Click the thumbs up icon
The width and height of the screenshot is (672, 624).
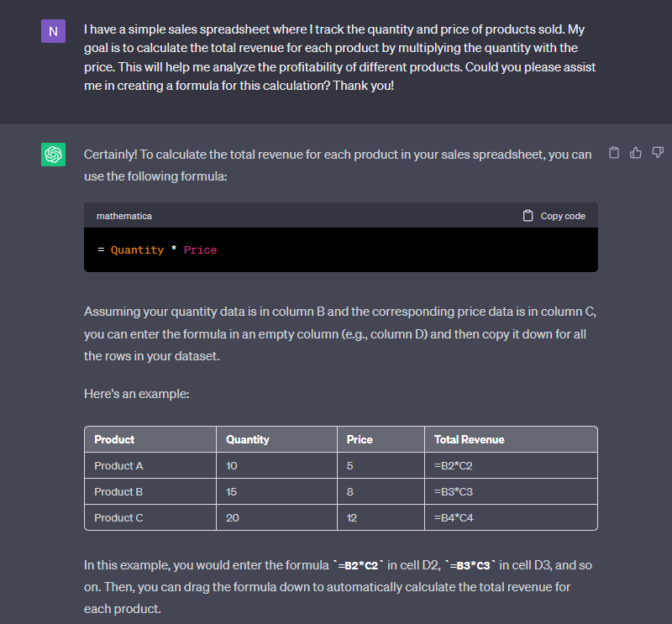[x=636, y=153]
